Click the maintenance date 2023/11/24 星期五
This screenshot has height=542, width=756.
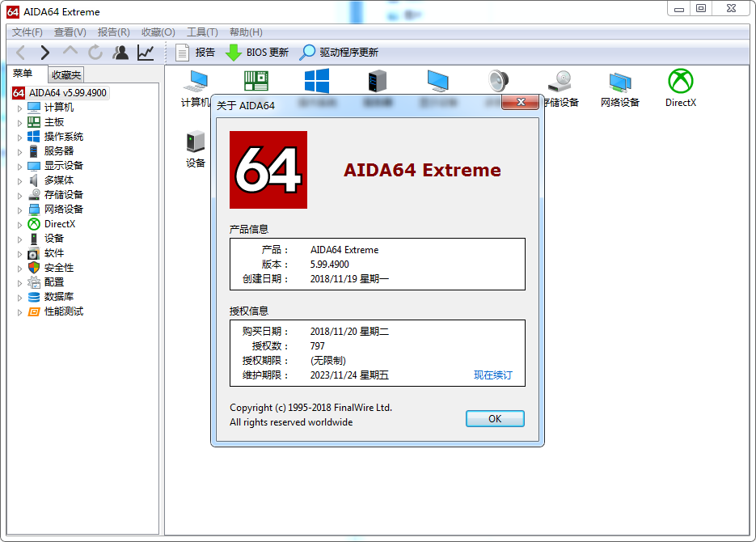[349, 375]
